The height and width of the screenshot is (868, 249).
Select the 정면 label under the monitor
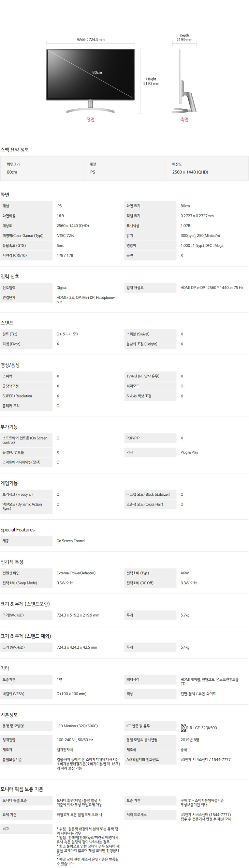tap(90, 120)
